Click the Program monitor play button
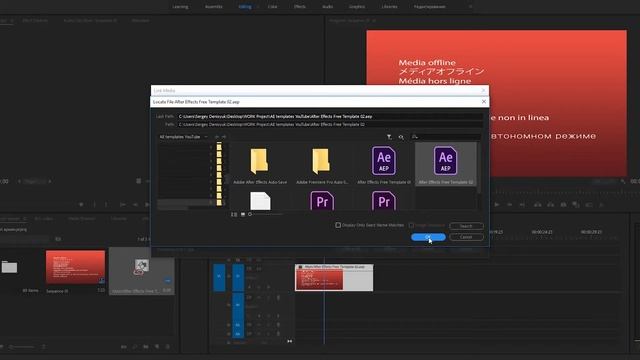This screenshot has height=360, width=640. tap(497, 204)
